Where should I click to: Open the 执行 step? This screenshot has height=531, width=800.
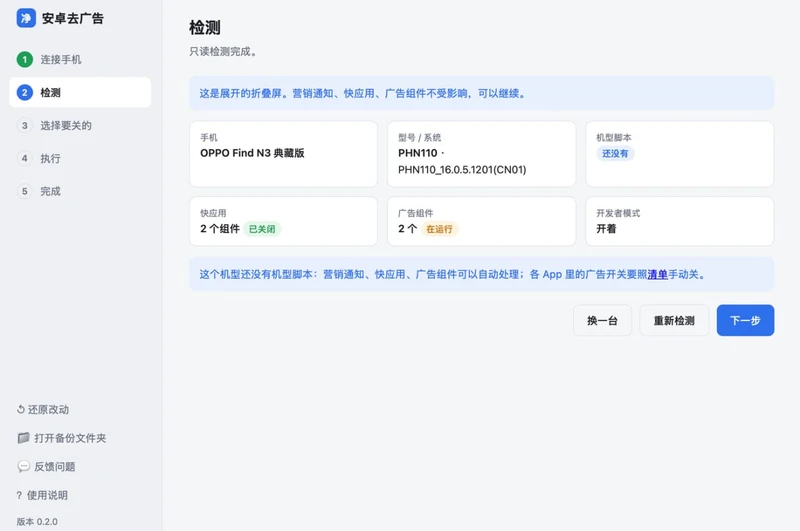pyautogui.click(x=80, y=158)
